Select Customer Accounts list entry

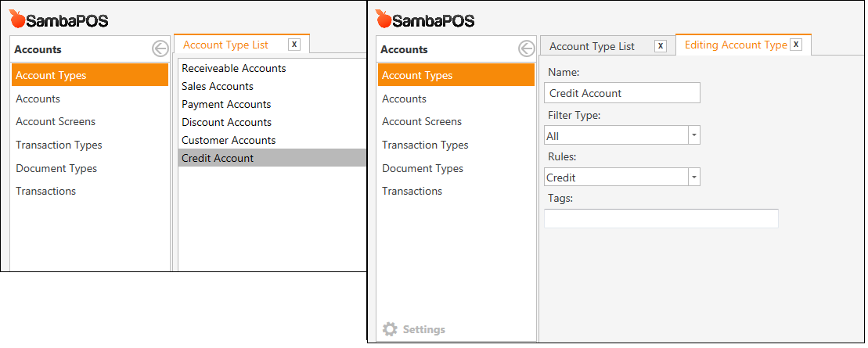pyautogui.click(x=229, y=140)
